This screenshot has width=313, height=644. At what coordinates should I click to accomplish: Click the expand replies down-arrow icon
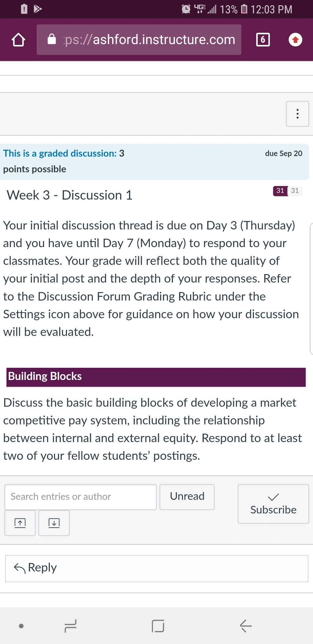(54, 523)
